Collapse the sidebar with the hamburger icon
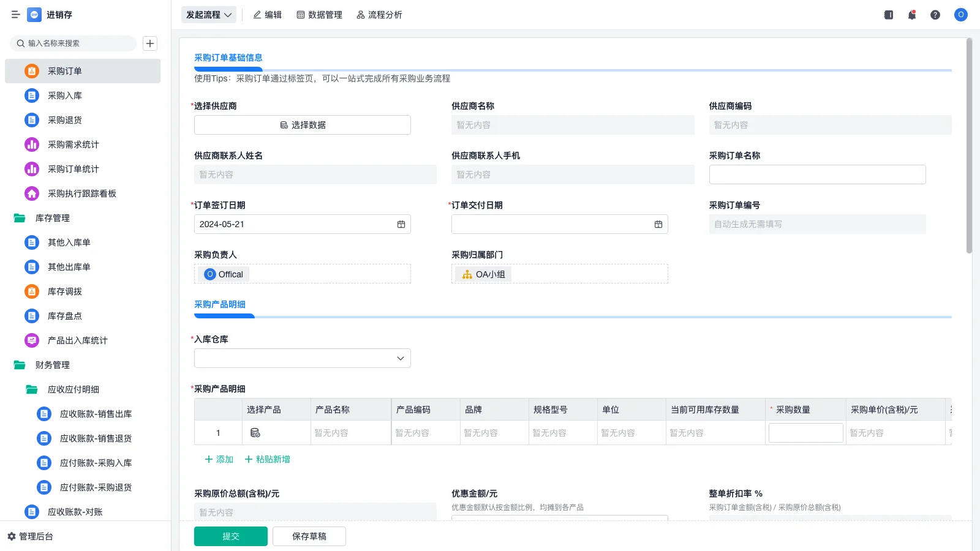The width and height of the screenshot is (980, 551). tap(15, 15)
